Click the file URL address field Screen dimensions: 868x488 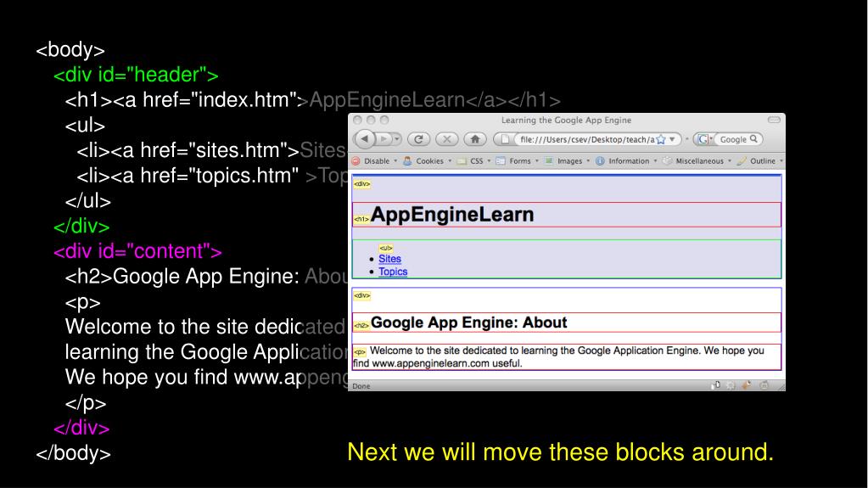pos(587,139)
